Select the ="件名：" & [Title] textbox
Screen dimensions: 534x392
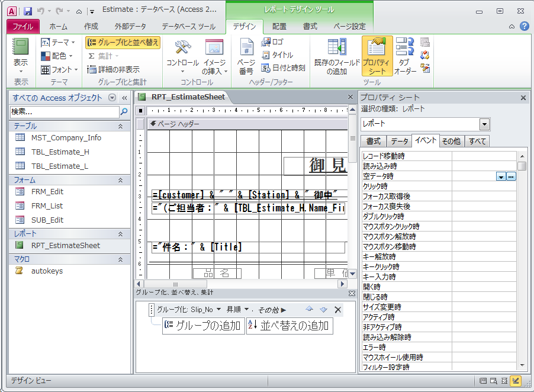pyautogui.click(x=248, y=247)
